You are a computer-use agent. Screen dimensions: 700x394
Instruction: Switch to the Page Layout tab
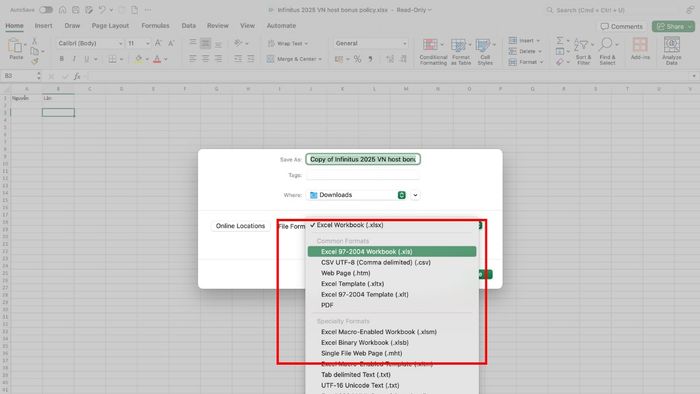click(110, 26)
